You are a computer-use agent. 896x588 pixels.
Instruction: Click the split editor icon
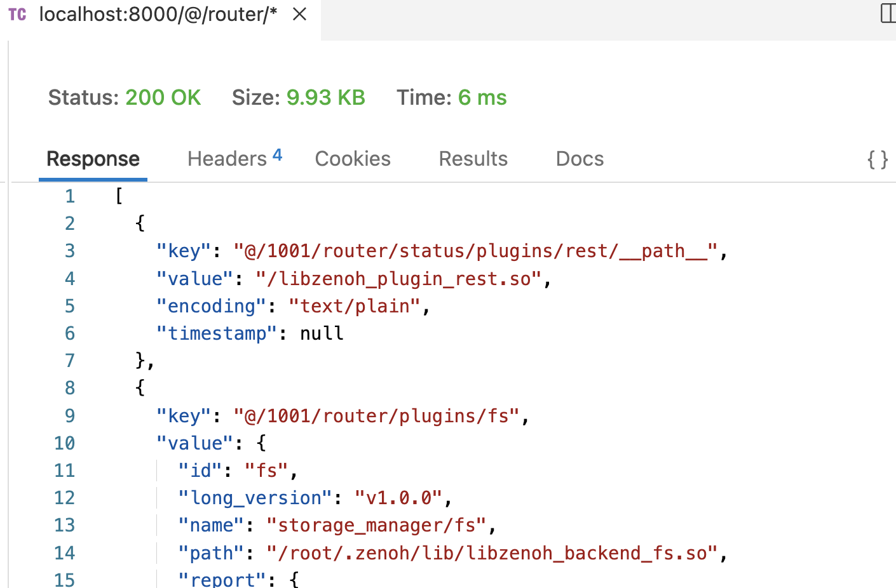click(888, 13)
